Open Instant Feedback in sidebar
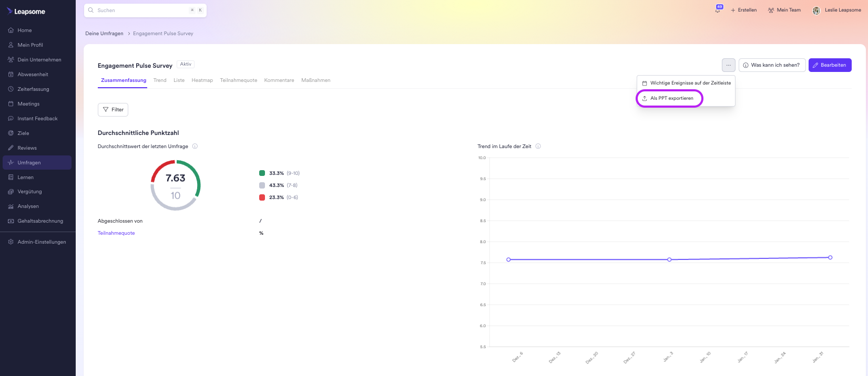Screen dimensions: 868x376 tap(37, 119)
